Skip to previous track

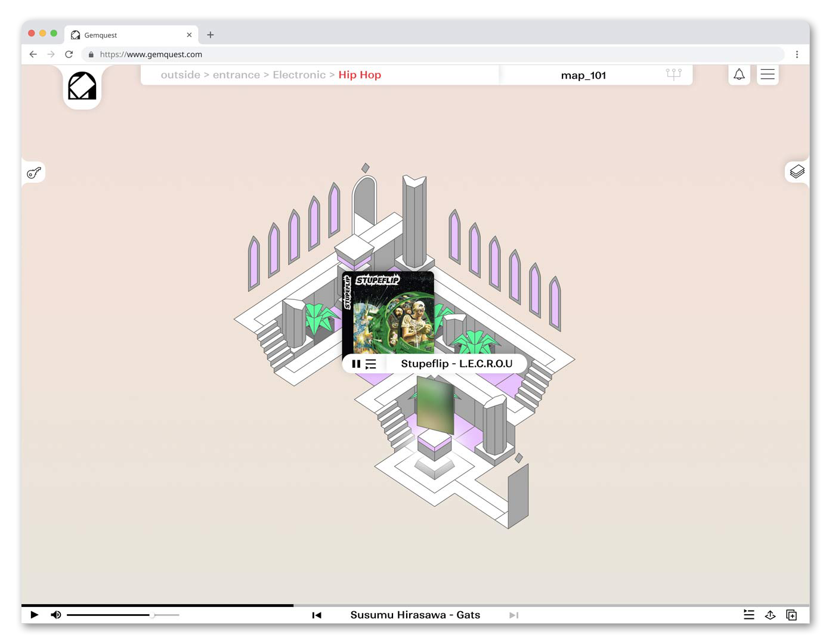click(317, 615)
